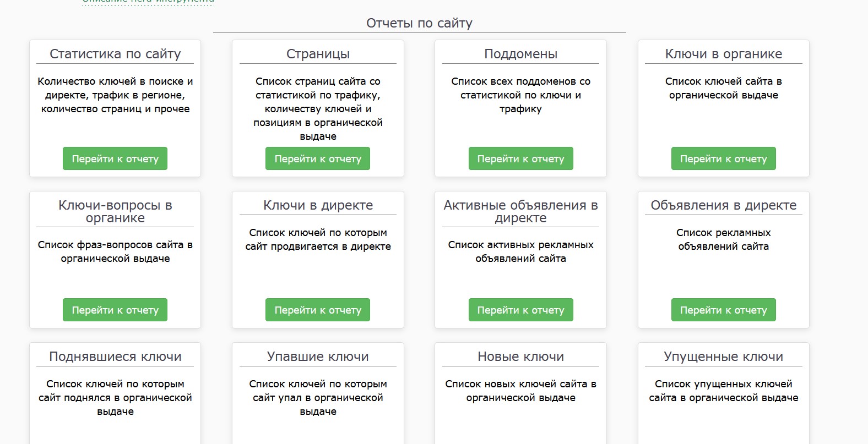Click the Ключи-вопросы в органике heading
Screen dimensions: 868x444
point(115,211)
